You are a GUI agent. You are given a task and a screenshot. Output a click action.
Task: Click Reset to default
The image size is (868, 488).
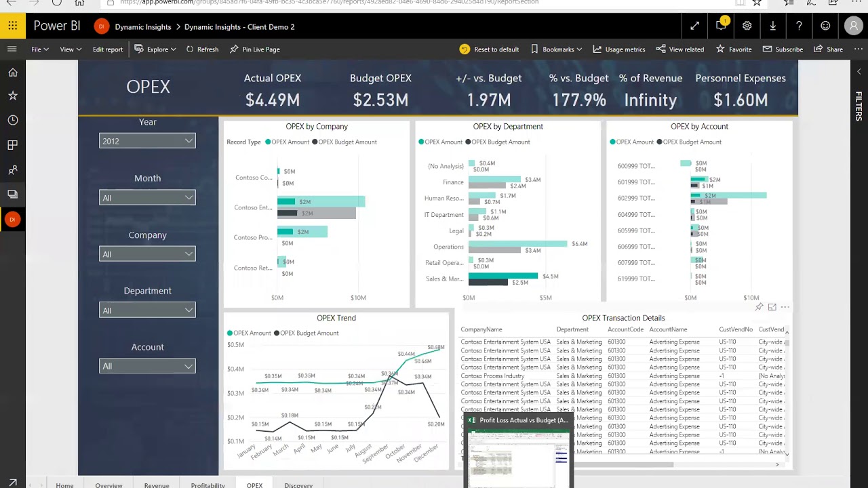point(489,49)
